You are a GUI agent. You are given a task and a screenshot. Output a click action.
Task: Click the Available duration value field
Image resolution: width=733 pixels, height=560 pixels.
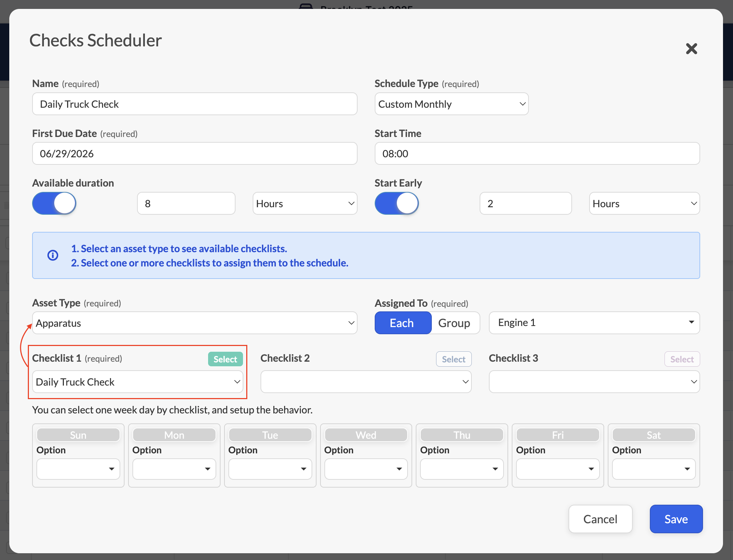coord(186,203)
